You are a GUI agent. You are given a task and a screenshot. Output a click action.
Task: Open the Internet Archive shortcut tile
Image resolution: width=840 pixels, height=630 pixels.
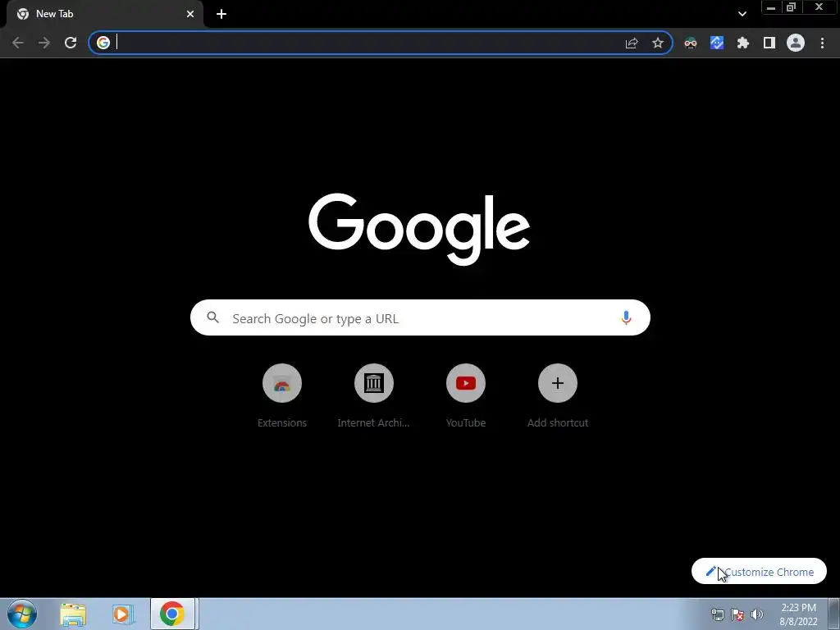[x=373, y=396]
